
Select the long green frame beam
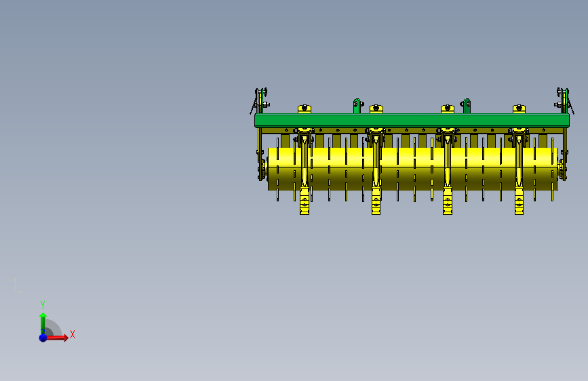[x=412, y=121]
